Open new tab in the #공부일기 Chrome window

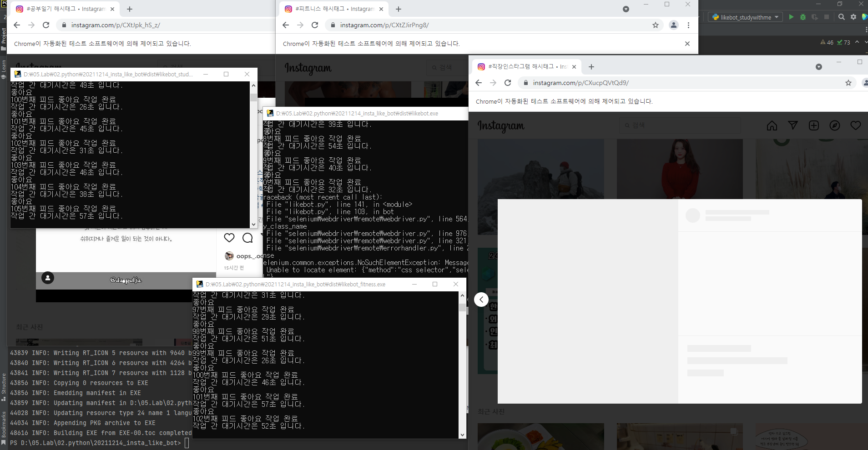pos(130,9)
